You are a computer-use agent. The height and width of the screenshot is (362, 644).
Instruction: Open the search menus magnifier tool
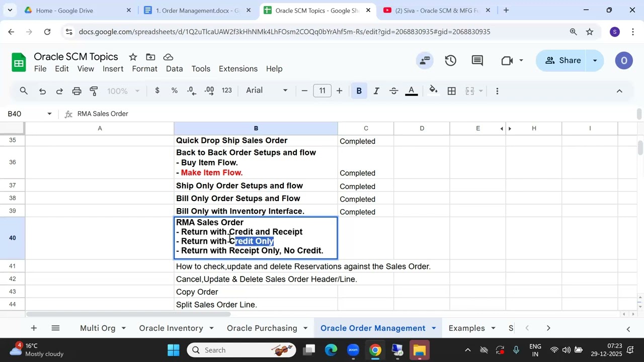pos(24,91)
